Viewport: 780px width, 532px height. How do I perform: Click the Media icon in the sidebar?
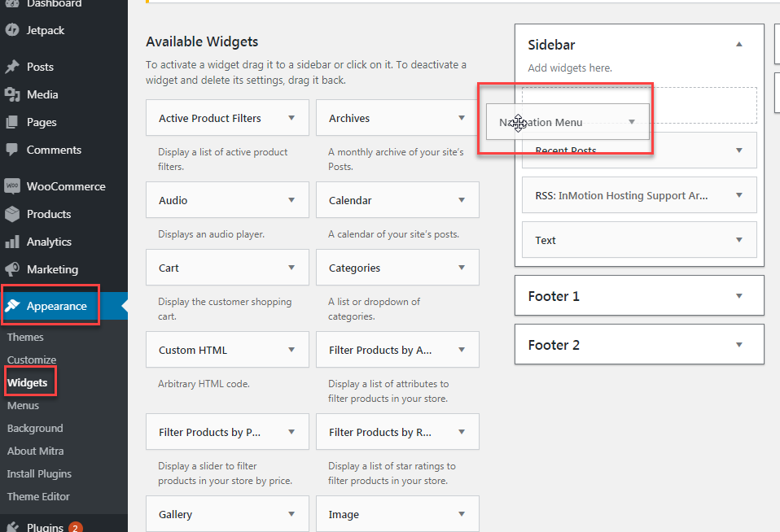coord(12,94)
